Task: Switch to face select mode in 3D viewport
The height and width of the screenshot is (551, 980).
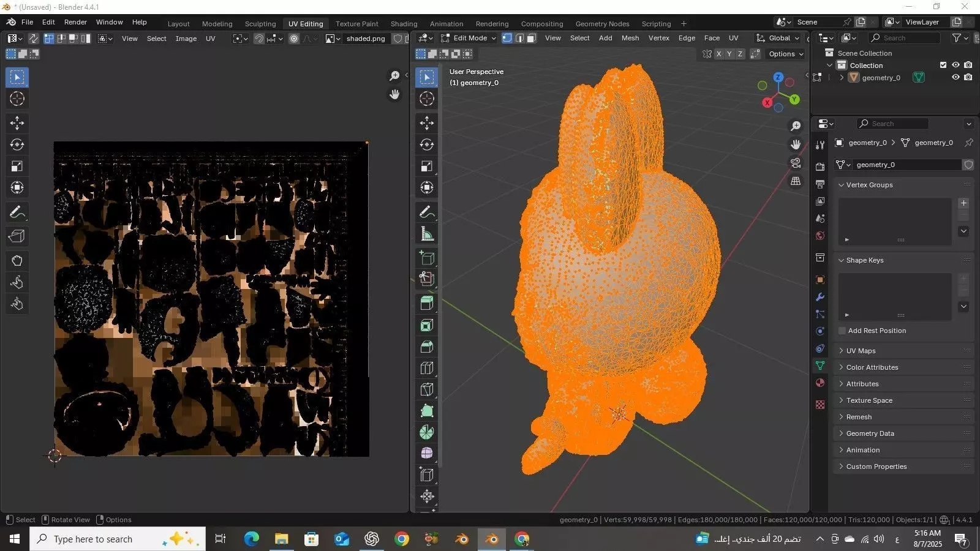Action: point(531,38)
